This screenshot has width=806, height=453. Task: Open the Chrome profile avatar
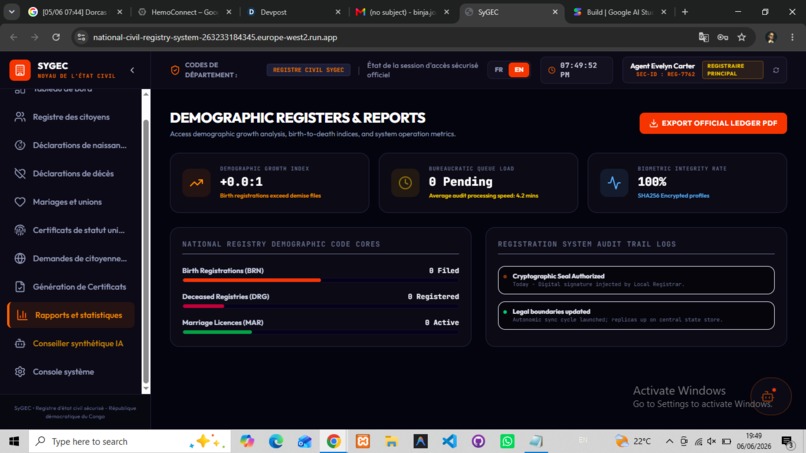point(771,37)
